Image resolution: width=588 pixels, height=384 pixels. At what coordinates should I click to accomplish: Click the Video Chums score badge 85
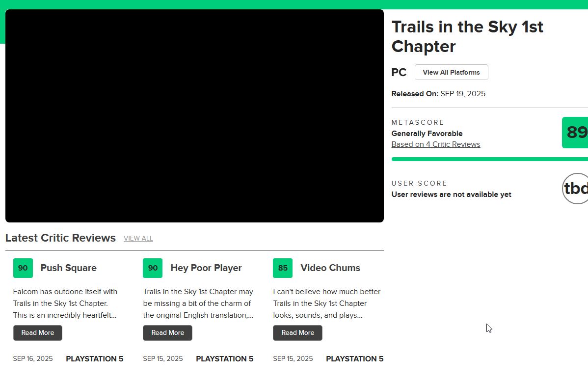(x=283, y=268)
